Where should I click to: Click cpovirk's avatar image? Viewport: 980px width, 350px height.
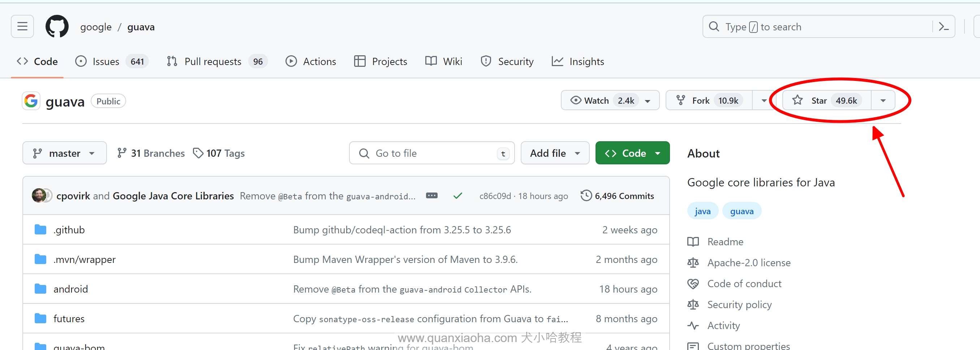39,195
